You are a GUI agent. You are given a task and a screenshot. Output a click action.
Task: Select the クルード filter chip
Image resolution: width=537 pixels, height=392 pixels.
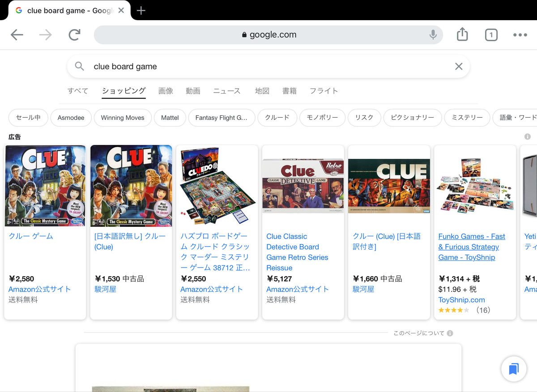point(277,118)
